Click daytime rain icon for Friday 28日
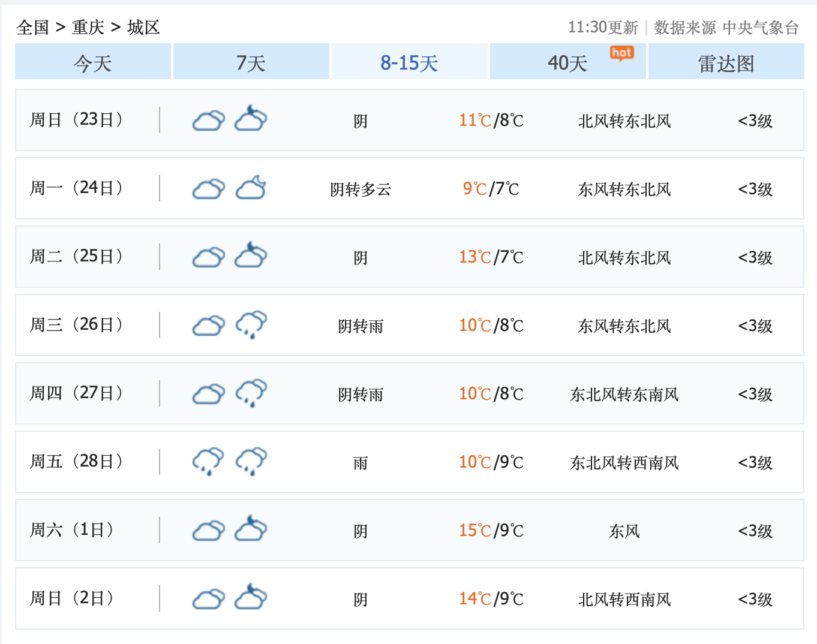The width and height of the screenshot is (817, 644). [x=208, y=462]
